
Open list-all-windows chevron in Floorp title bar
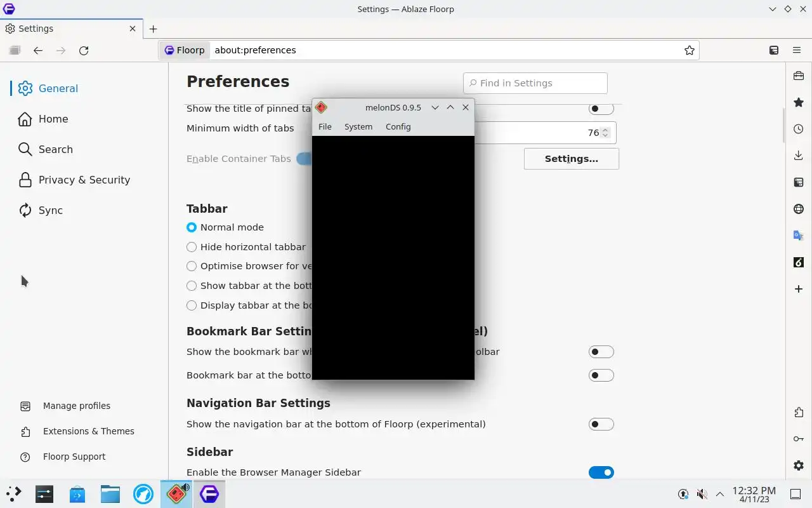[773, 9]
